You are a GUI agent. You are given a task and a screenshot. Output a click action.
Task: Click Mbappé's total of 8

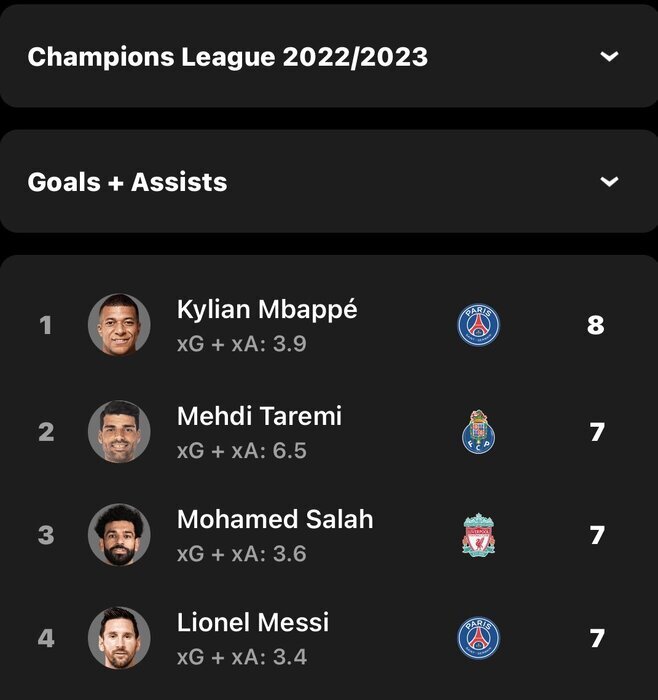(x=596, y=325)
